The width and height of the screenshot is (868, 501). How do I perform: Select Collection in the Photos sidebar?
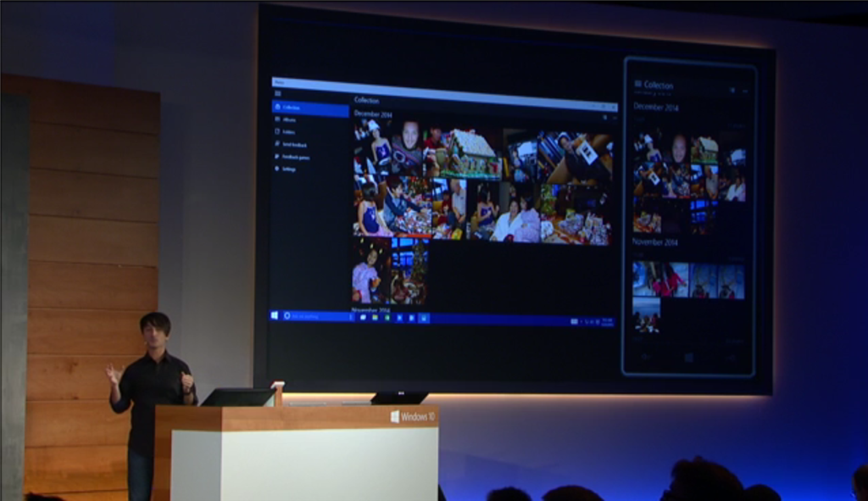tap(291, 108)
